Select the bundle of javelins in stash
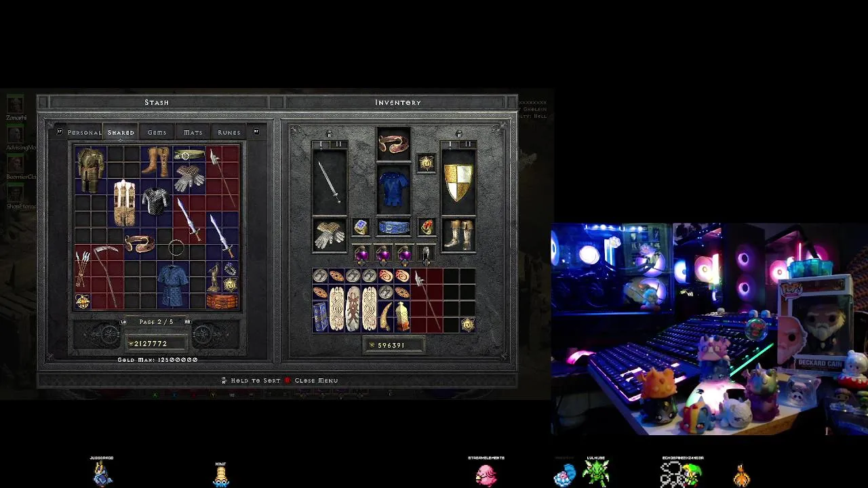 point(83,269)
